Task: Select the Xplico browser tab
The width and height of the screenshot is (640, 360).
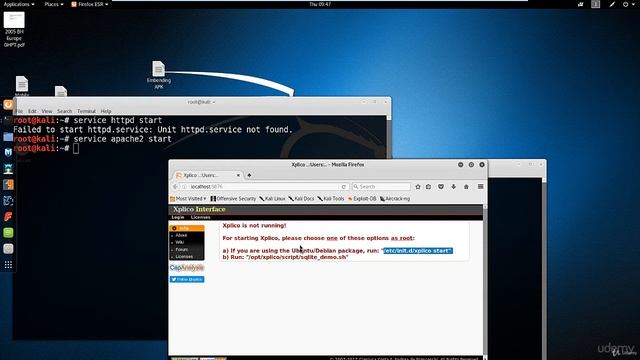Action: (x=207, y=175)
